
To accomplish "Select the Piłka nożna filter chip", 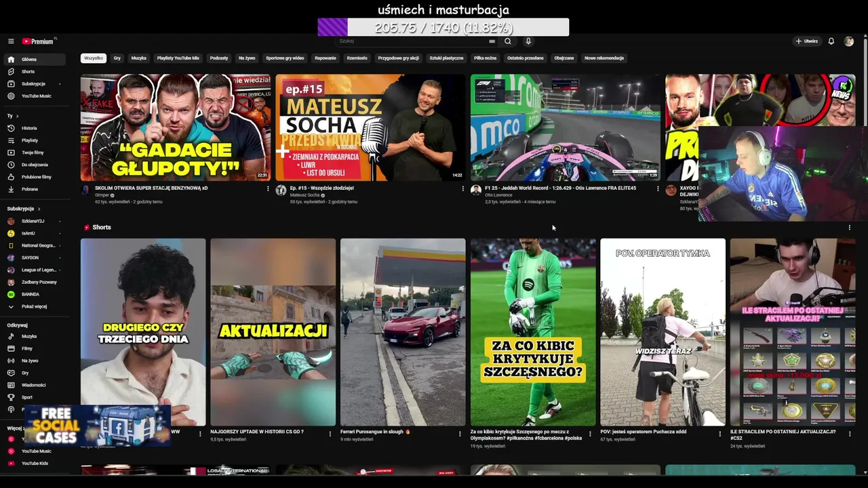I will [485, 58].
